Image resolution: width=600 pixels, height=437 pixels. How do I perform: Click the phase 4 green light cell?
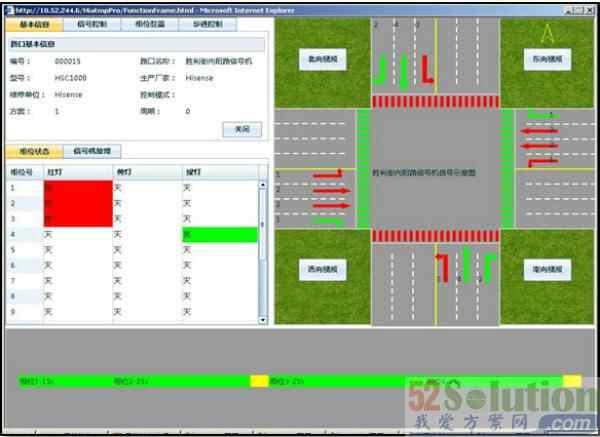pos(218,234)
